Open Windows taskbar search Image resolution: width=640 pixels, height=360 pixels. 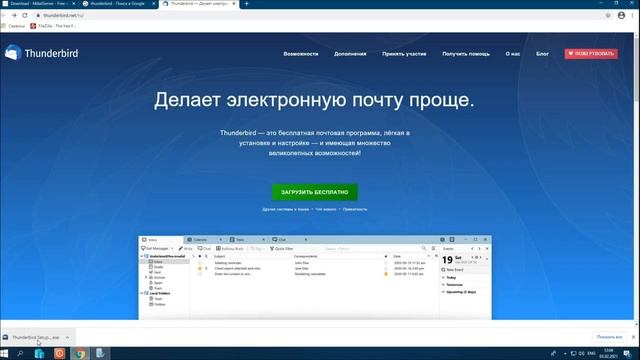(x=20, y=353)
